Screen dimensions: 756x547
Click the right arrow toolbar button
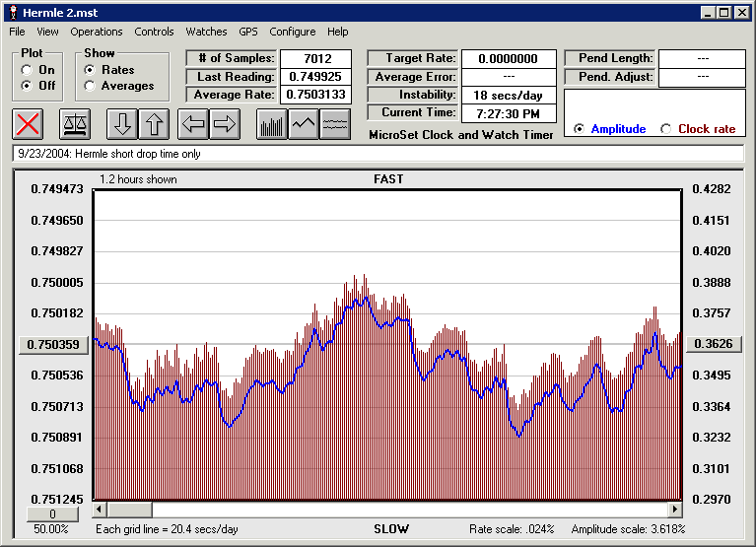225,124
